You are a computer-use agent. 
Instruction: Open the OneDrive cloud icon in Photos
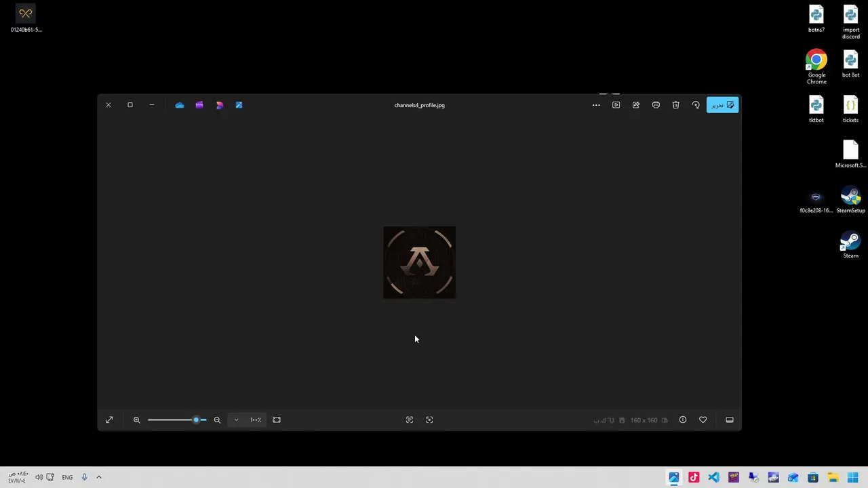pyautogui.click(x=179, y=105)
